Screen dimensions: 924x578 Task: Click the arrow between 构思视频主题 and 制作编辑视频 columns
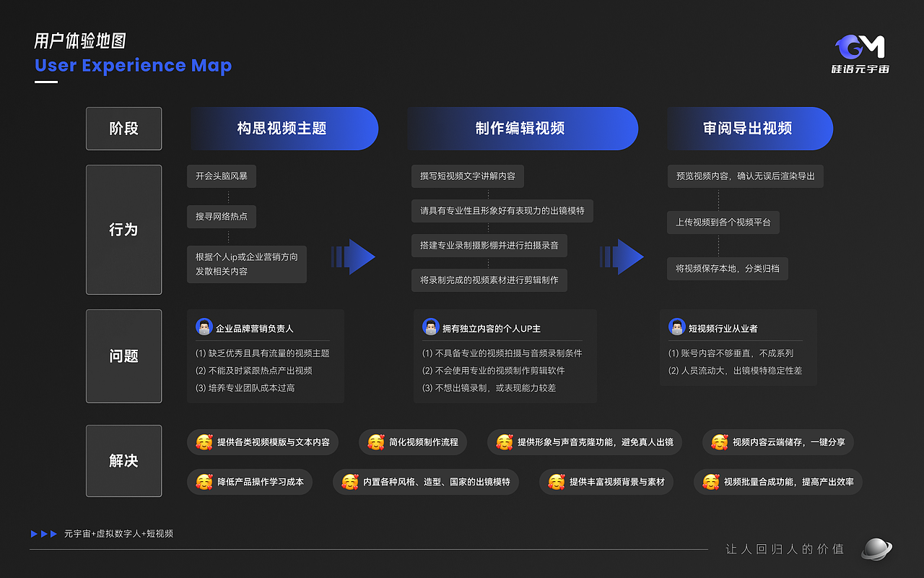pyautogui.click(x=353, y=256)
